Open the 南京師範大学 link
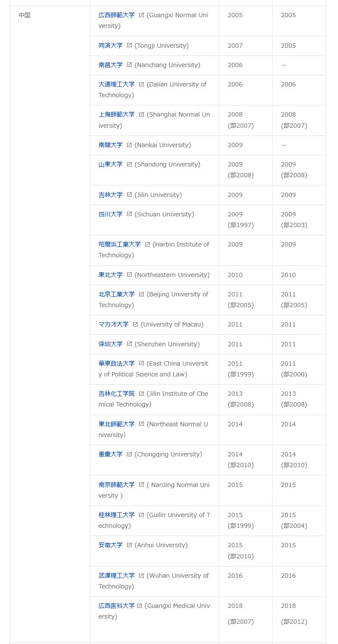The image size is (338, 644). point(116,485)
